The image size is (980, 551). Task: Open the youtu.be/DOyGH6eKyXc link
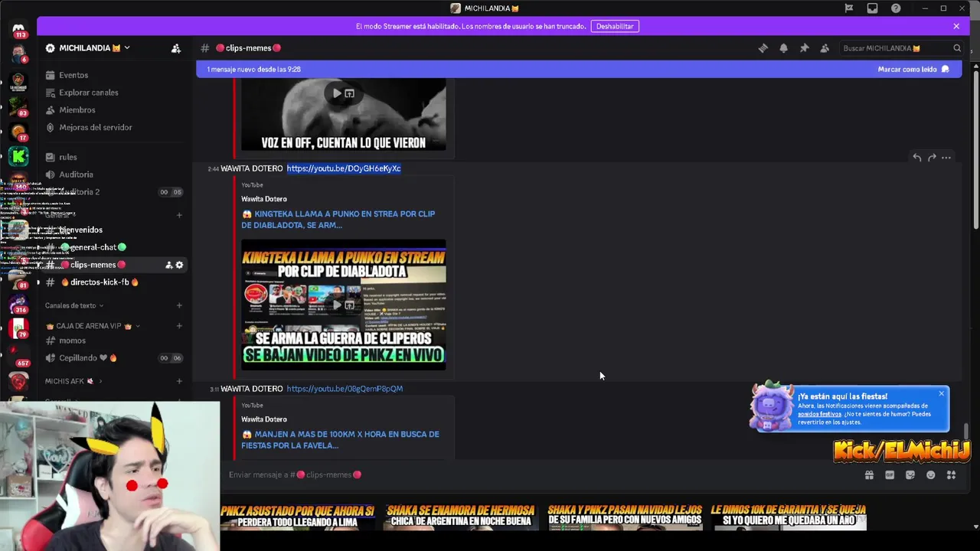click(x=344, y=168)
